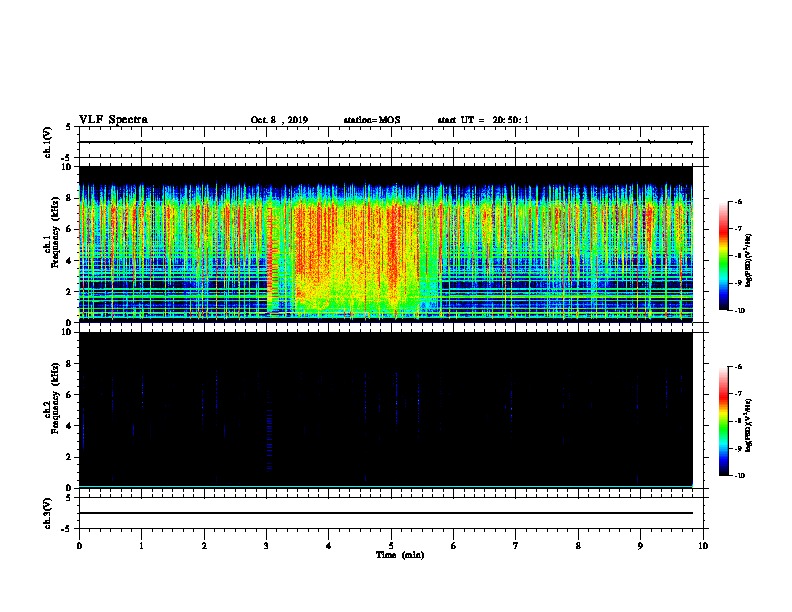Click the "start UT = 20:50: 1" header text
The height and width of the screenshot is (612, 792).
pos(483,120)
